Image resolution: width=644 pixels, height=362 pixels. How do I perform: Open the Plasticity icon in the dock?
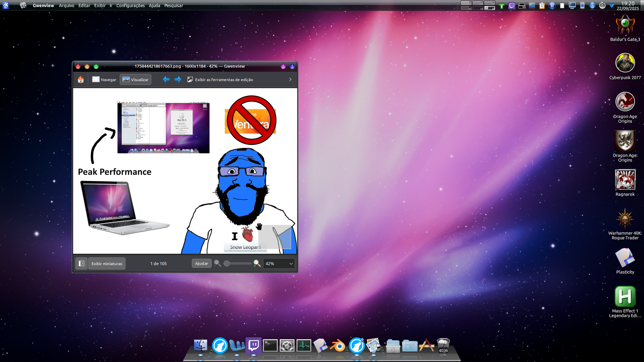[321, 345]
